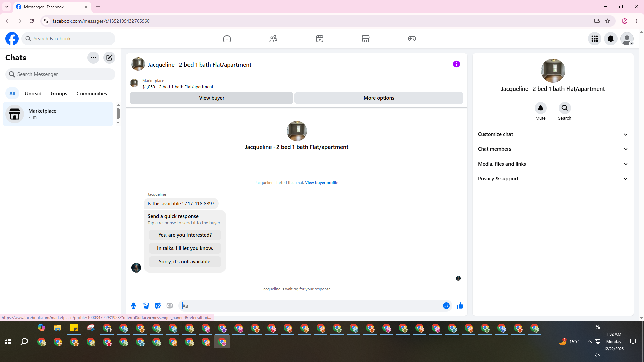The image size is (644, 362).
Task: Open the Windows notification center
Action: pos(633,342)
